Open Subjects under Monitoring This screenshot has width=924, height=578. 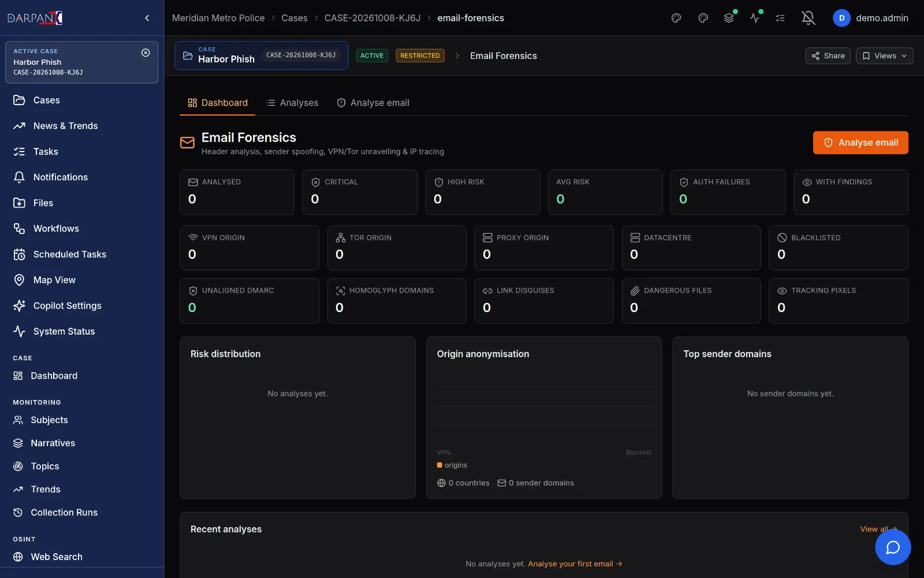[82, 420]
